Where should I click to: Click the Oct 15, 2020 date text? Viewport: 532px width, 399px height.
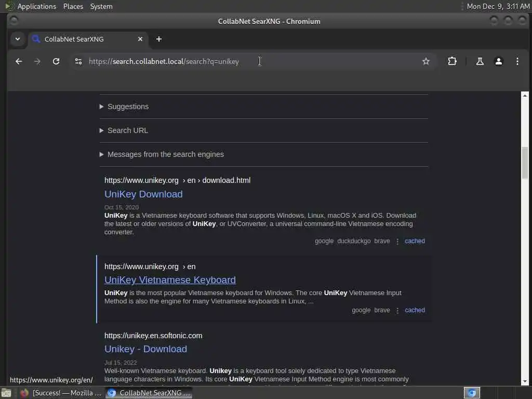[122, 207]
